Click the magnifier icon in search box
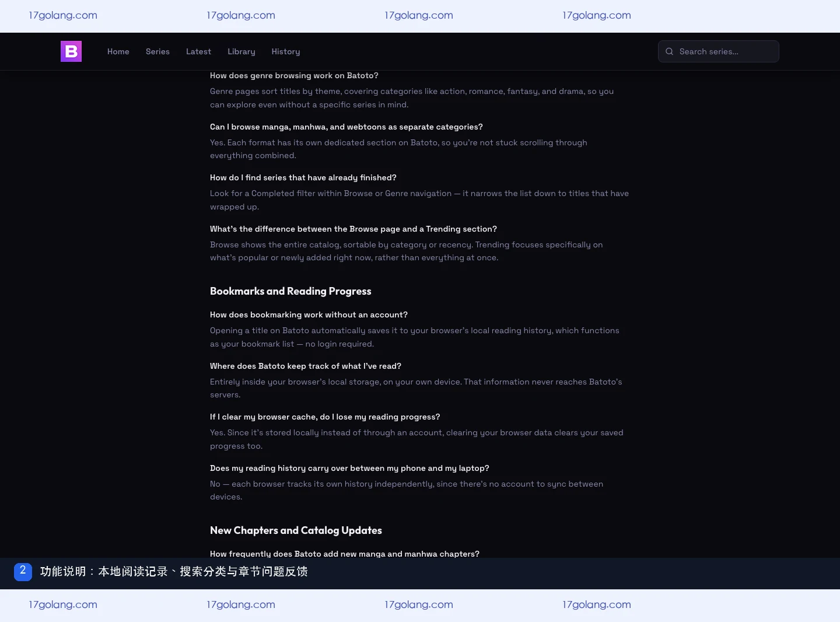 pos(670,51)
